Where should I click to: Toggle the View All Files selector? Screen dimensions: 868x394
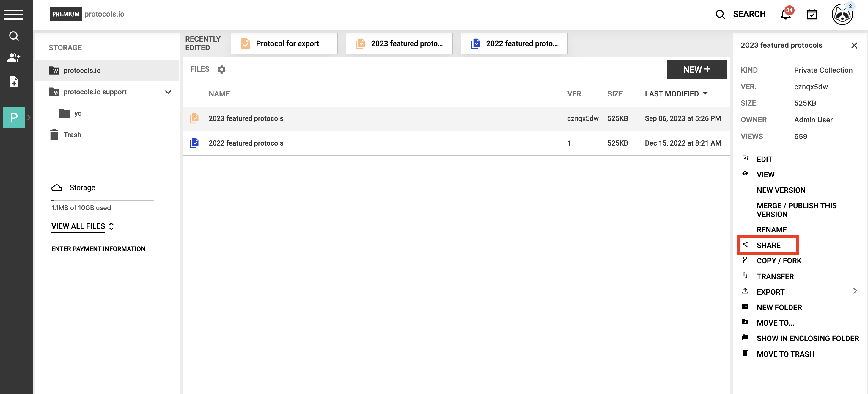(83, 226)
